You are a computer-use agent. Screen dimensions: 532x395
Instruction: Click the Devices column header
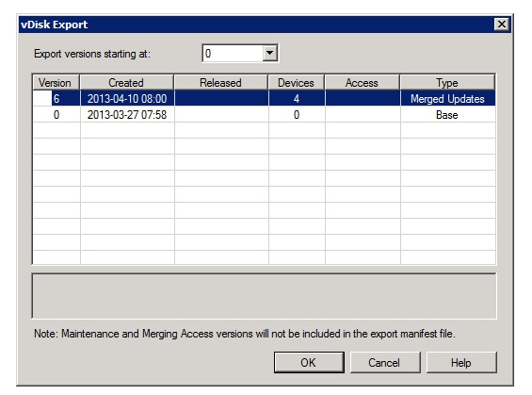[x=297, y=83]
